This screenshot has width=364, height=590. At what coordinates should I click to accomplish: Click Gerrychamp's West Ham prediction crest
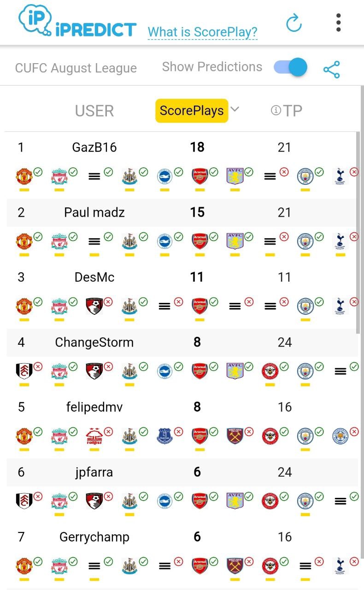point(235,566)
